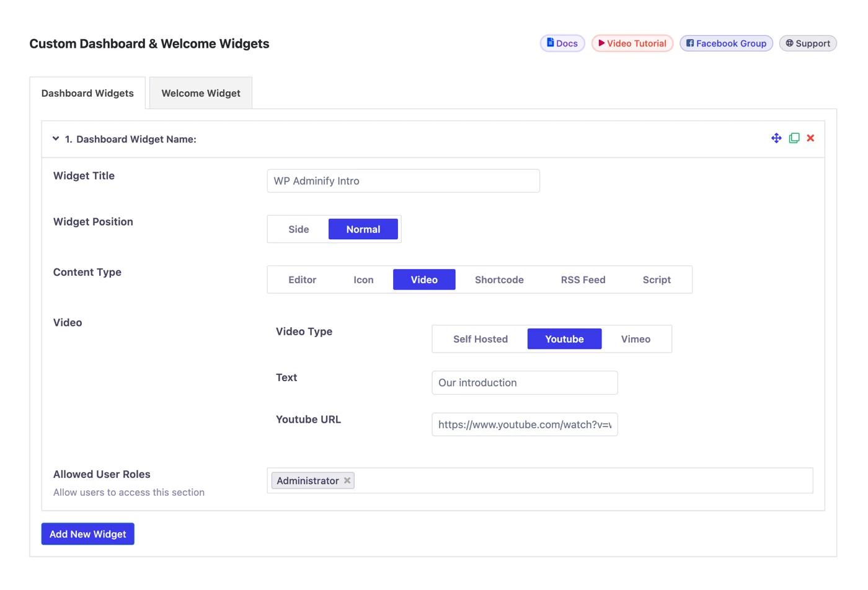868x590 pixels.
Task: Remove the Administrator role tag
Action: [x=347, y=480]
